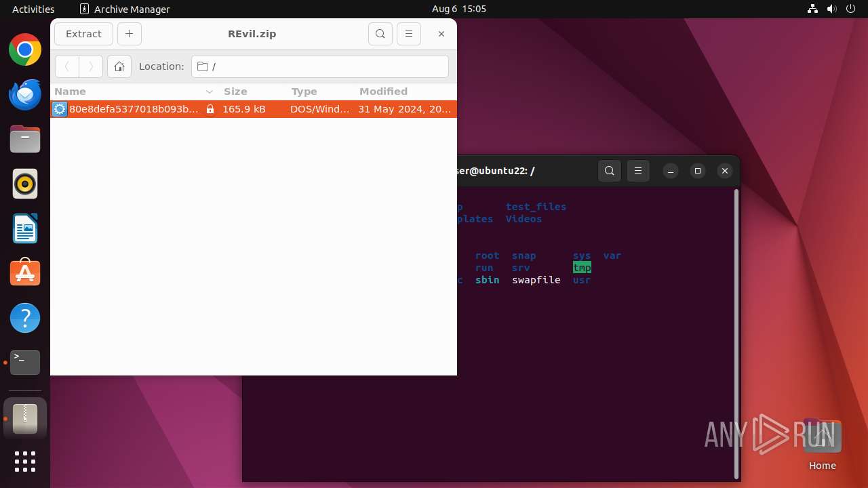
Task: Click the 31 May 2024 modified cell
Action: tap(404, 109)
